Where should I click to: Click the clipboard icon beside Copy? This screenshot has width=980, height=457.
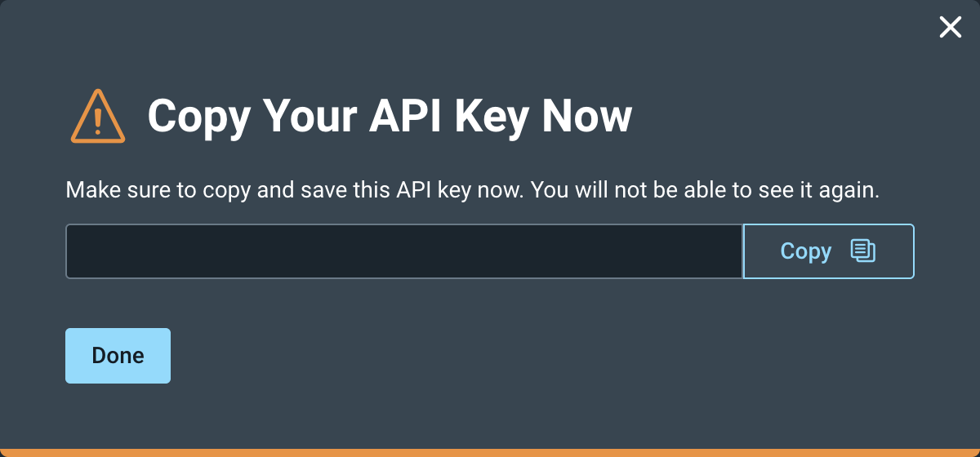862,251
